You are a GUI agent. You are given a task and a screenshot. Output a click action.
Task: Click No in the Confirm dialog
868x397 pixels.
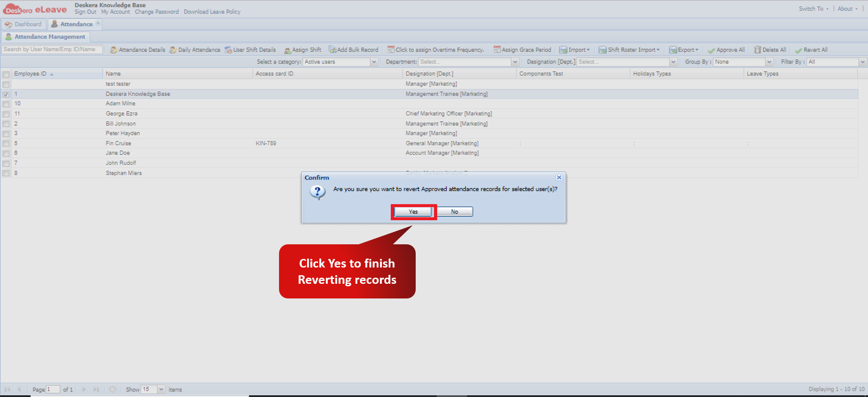(x=454, y=212)
